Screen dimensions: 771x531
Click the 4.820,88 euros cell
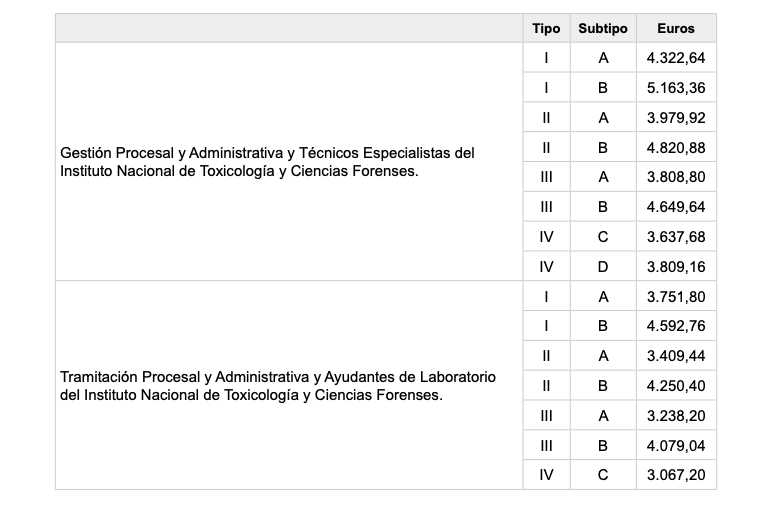tap(676, 148)
